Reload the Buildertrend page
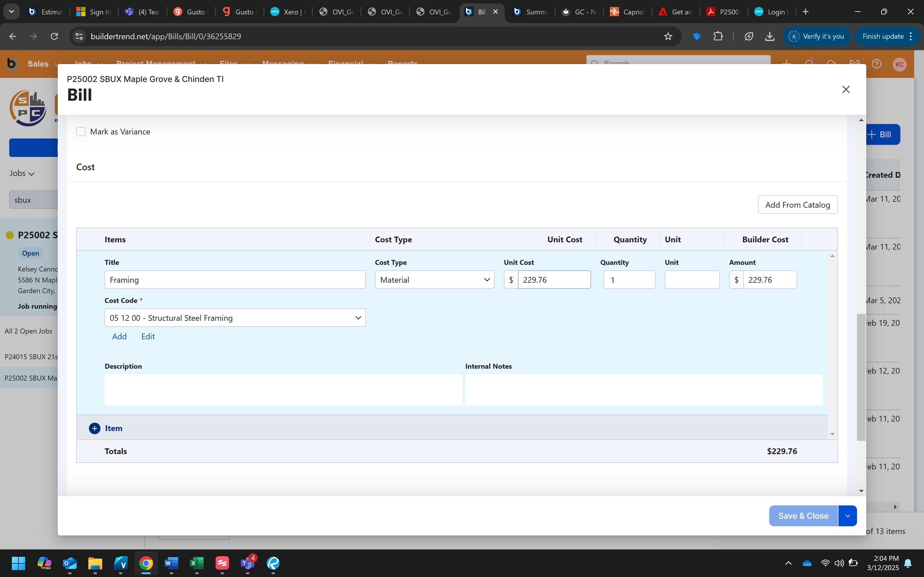This screenshot has height=577, width=924. tap(54, 36)
